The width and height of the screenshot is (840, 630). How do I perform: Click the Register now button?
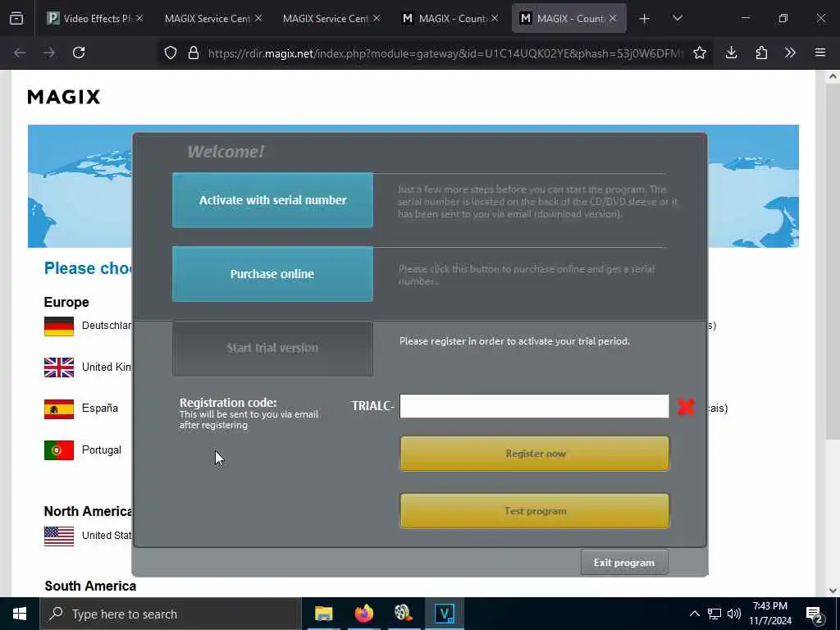click(535, 454)
